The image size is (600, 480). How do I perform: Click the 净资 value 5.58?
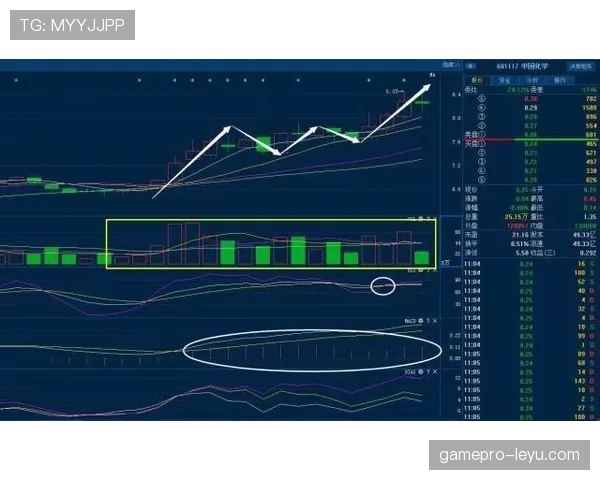point(522,253)
